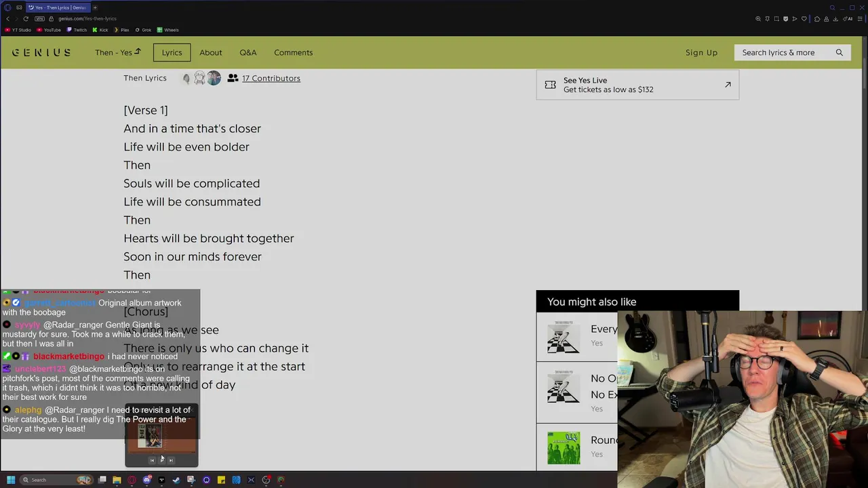Click the Opera menu icon at top left
Image resolution: width=868 pixels, height=488 pixels.
pyautogui.click(x=7, y=7)
